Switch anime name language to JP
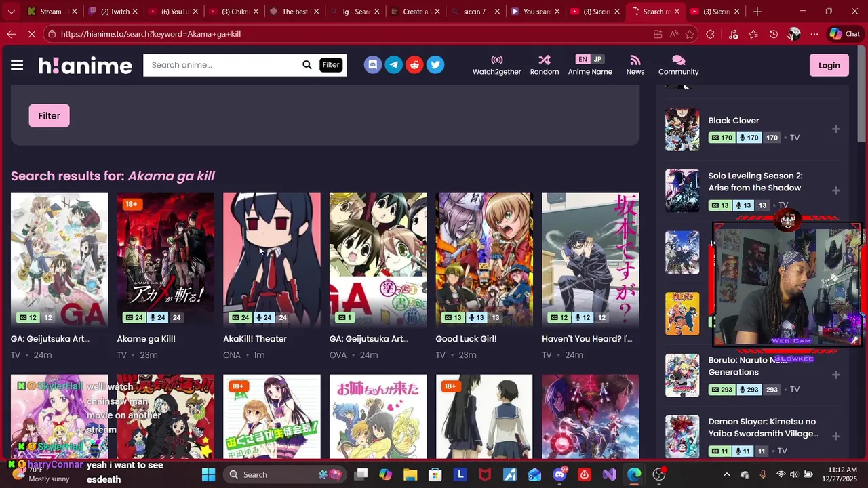Screen dimensions: 868x488 pyautogui.click(x=597, y=59)
